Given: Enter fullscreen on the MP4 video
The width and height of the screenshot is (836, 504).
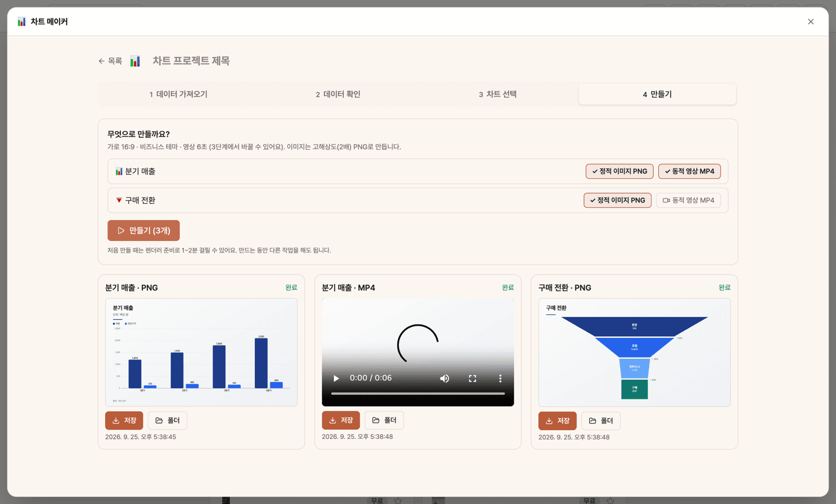Looking at the screenshot, I should [473, 378].
